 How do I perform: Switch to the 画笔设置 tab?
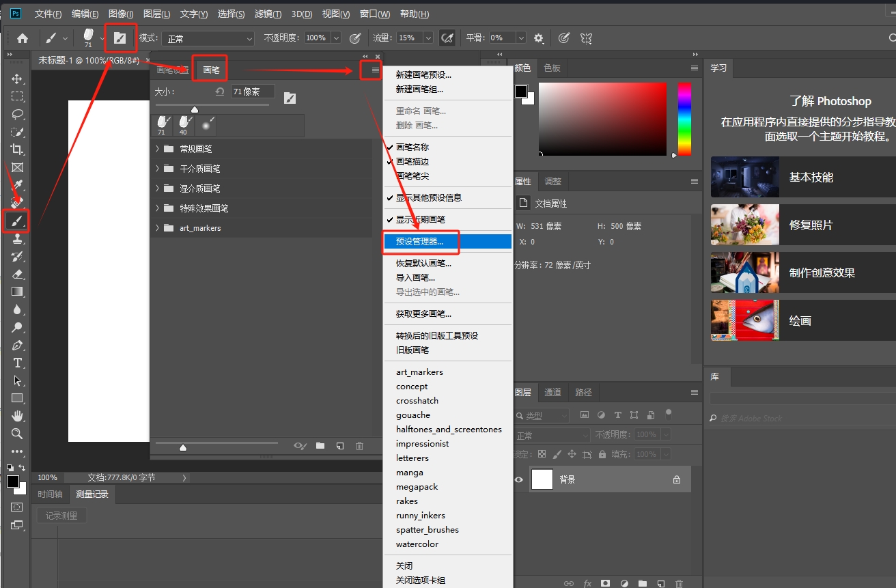pyautogui.click(x=172, y=70)
